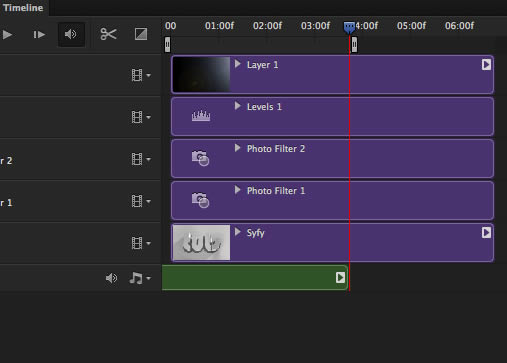Toggle audio playback speaker button

pos(71,34)
